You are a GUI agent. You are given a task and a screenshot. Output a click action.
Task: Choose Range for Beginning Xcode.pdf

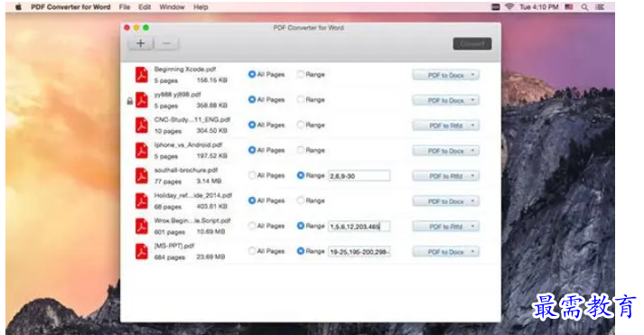pyautogui.click(x=301, y=74)
